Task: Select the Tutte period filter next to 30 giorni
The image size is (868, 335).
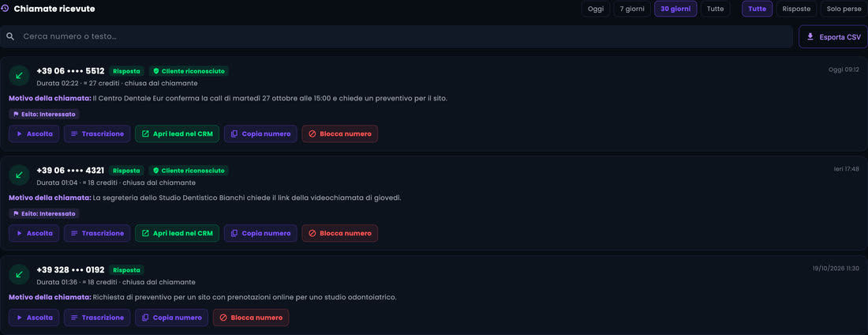Action: pos(715,9)
